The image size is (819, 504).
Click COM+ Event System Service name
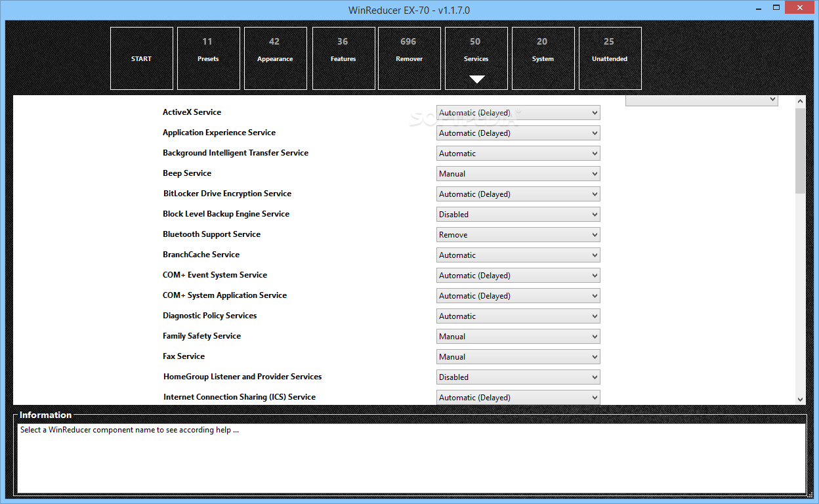pyautogui.click(x=215, y=275)
